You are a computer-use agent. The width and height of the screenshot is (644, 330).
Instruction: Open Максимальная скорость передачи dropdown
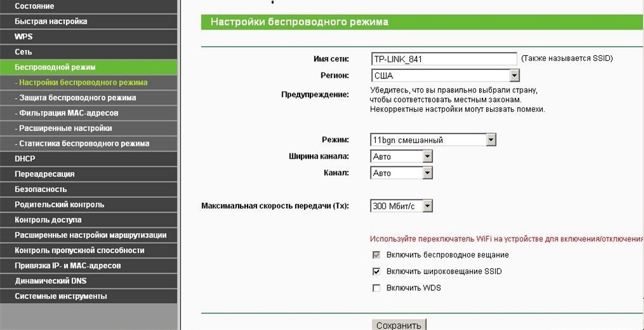402,206
